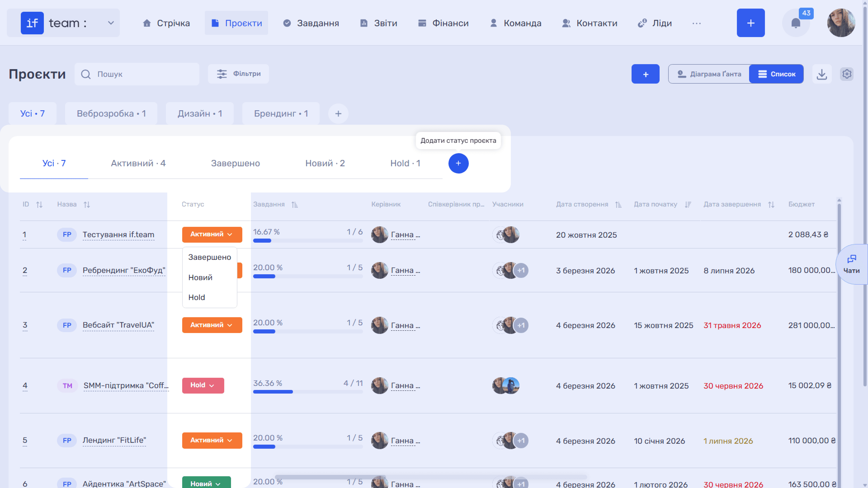Filter by Новий · 2 status tab
This screenshot has height=488, width=868.
(325, 163)
